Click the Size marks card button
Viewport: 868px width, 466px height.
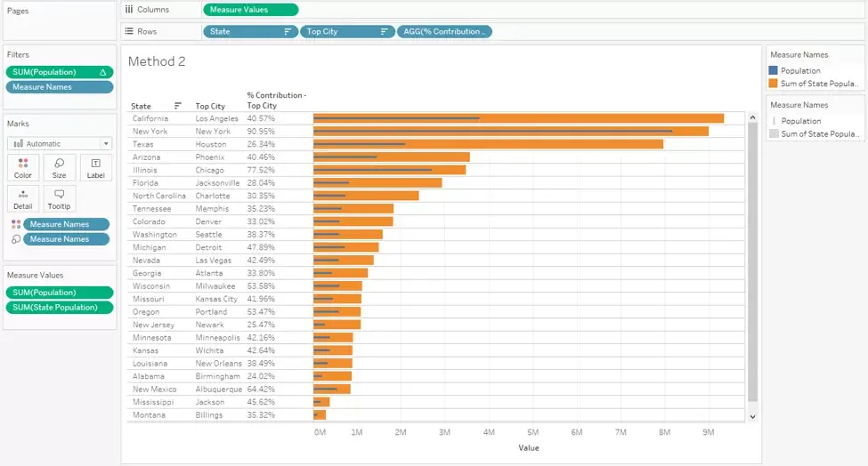click(x=60, y=167)
